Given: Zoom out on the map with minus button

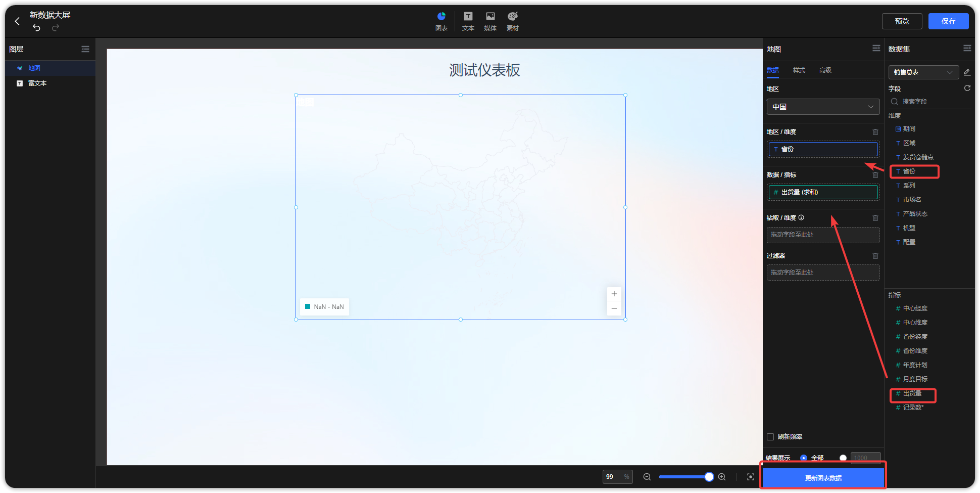Looking at the screenshot, I should pyautogui.click(x=614, y=308).
